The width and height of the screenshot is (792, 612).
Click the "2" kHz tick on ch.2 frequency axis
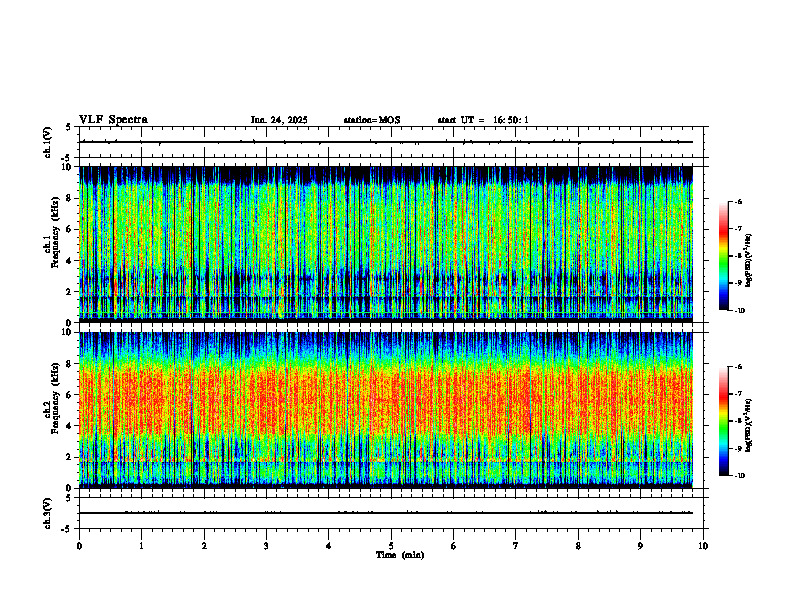pos(71,457)
